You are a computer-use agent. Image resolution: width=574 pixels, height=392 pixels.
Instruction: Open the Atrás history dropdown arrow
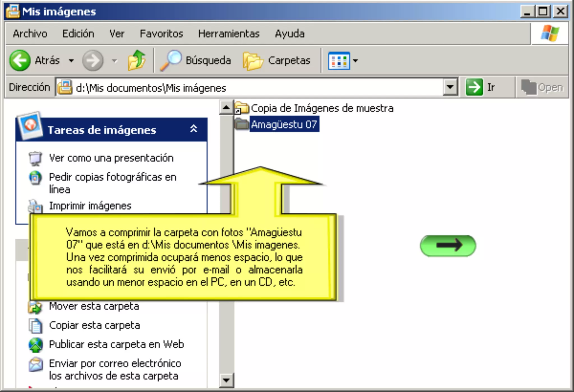pos(71,60)
